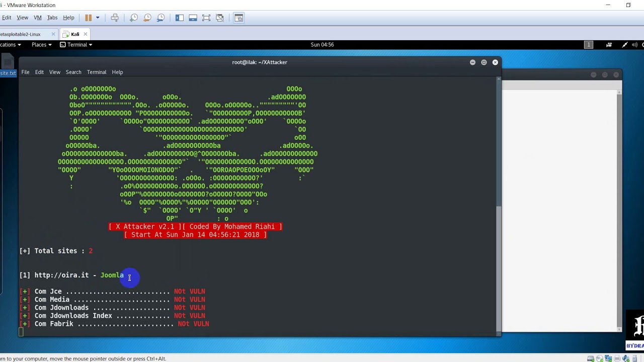Maximize the XAttacker terminal window
The height and width of the screenshot is (362, 644).
click(484, 62)
